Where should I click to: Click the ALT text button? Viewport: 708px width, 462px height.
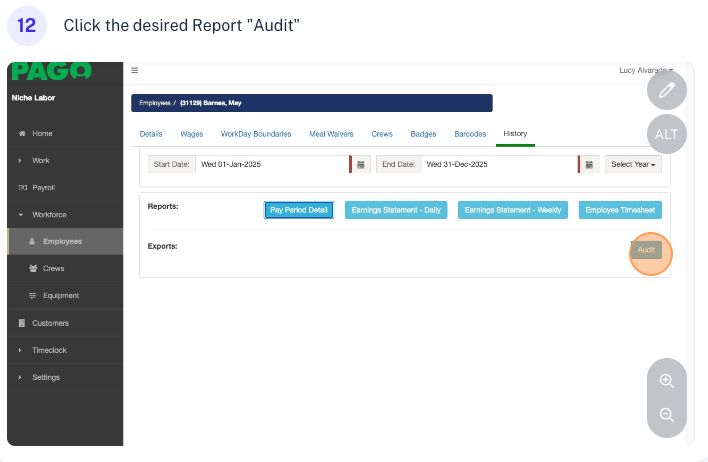(x=667, y=134)
